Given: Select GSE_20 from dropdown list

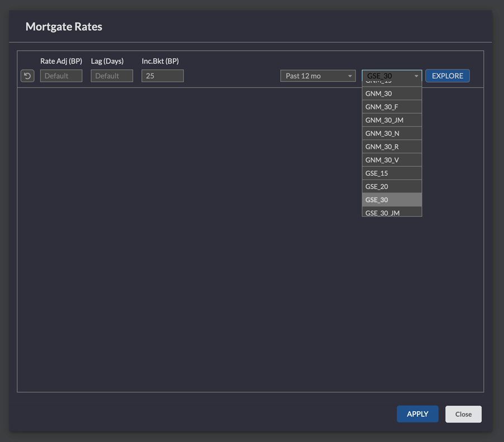Looking at the screenshot, I should click(x=392, y=186).
